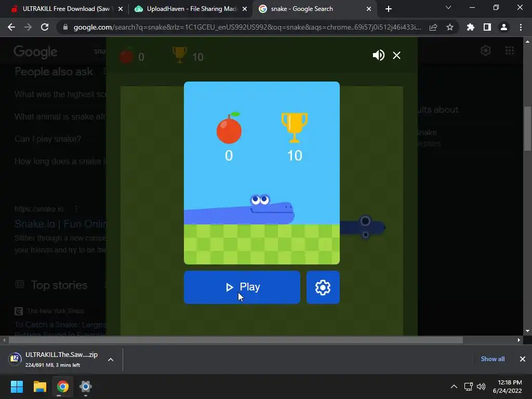Open Snake.io result link

(60, 224)
